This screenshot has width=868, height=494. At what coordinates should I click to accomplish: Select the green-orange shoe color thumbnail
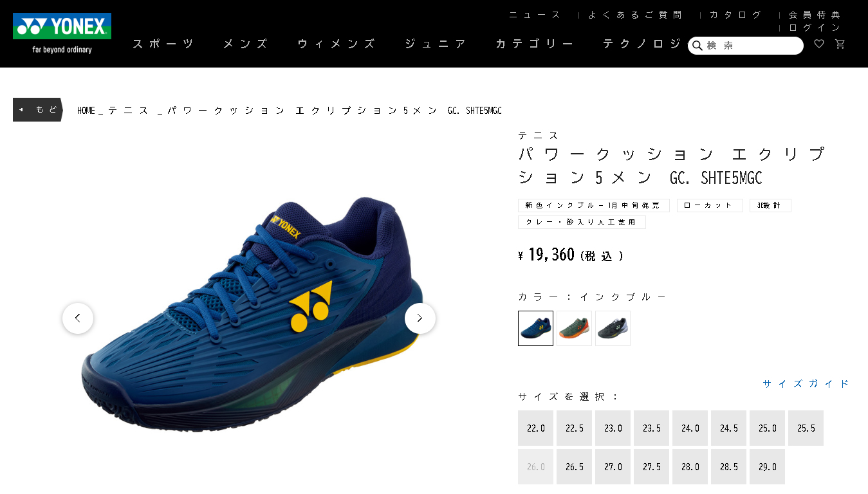[574, 328]
